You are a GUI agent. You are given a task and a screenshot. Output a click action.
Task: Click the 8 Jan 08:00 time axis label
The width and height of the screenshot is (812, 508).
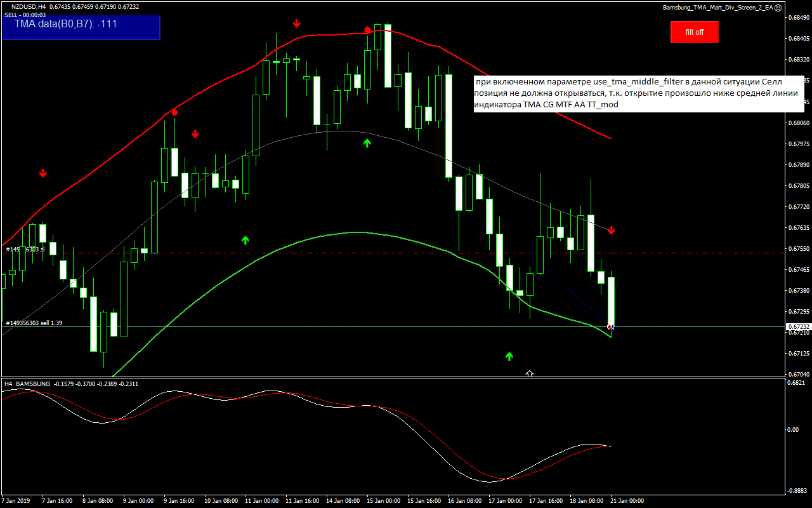click(x=97, y=501)
